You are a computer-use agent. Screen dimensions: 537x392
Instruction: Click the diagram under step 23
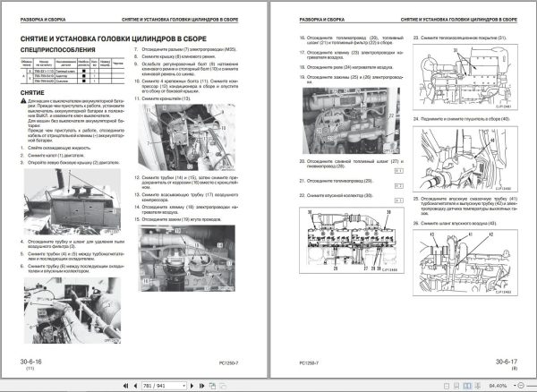465,77
